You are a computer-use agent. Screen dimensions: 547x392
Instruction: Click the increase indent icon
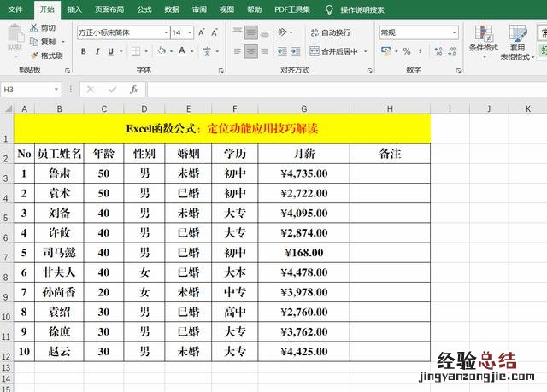click(x=296, y=51)
